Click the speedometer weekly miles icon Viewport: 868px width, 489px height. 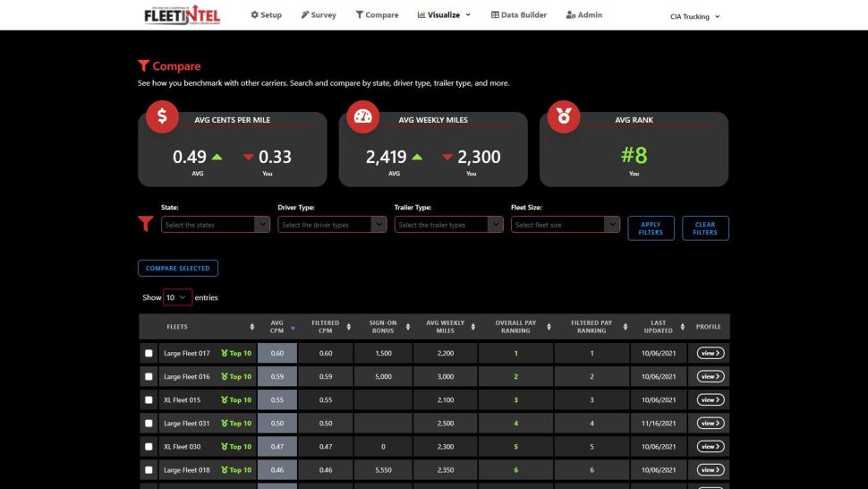[x=363, y=116]
